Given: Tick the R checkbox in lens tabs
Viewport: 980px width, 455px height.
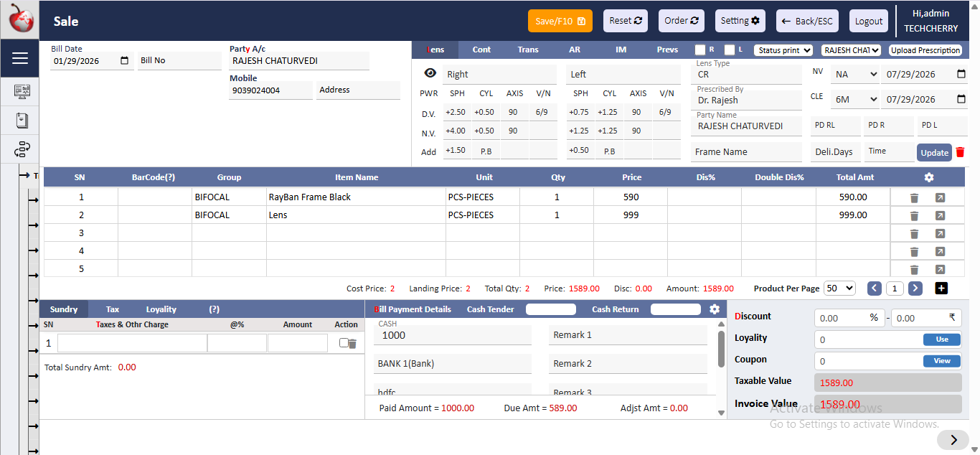Looking at the screenshot, I should pos(700,50).
